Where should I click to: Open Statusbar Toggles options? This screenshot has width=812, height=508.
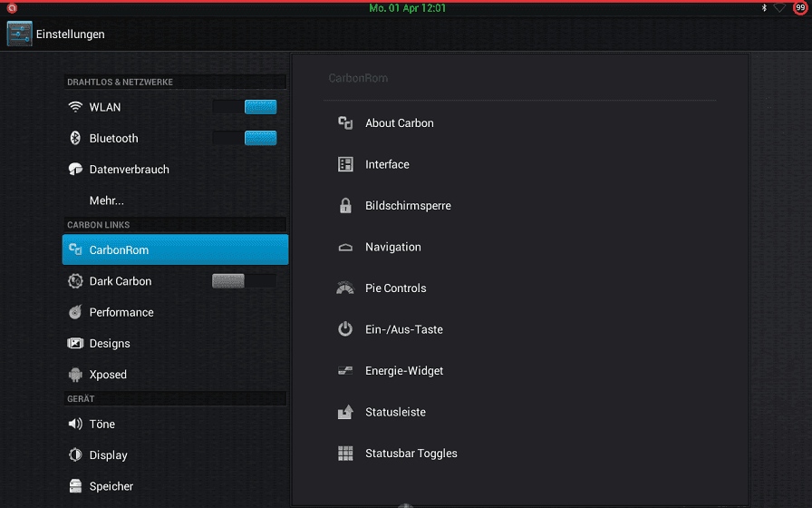tap(520, 454)
